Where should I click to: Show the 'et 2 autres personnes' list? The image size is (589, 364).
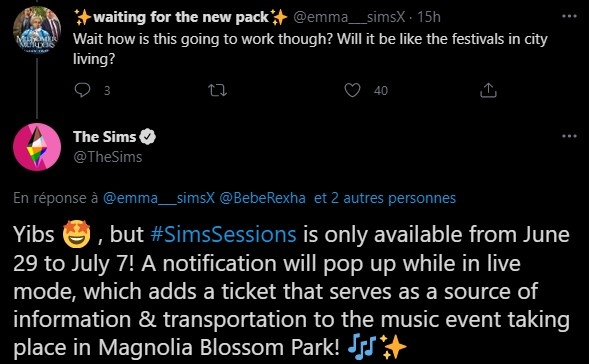click(x=385, y=198)
